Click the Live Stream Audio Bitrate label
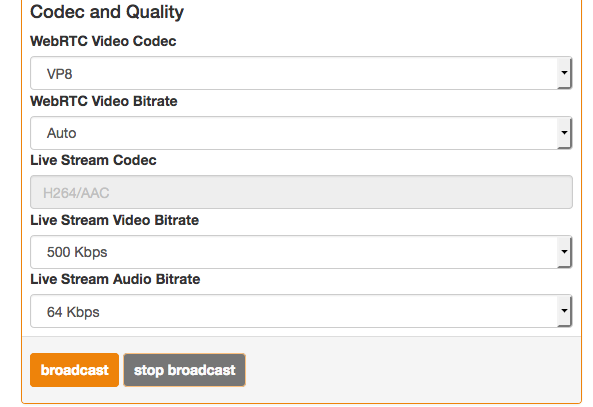 (x=115, y=279)
